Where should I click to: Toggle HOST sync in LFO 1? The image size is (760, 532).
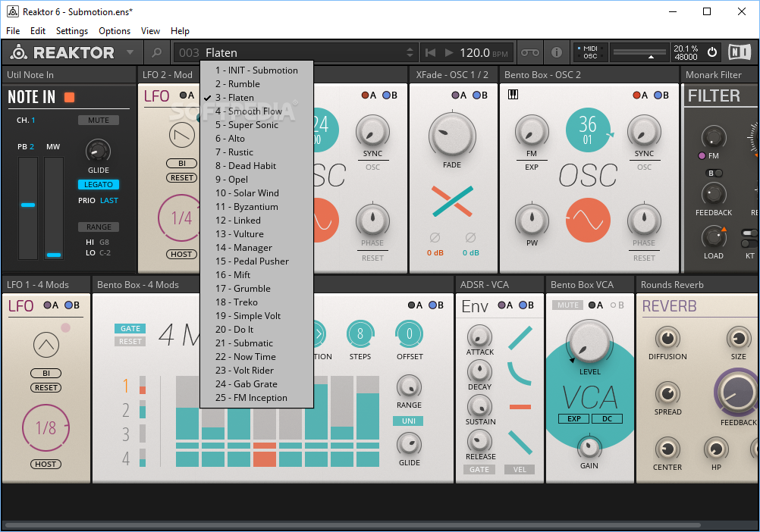pos(46,465)
